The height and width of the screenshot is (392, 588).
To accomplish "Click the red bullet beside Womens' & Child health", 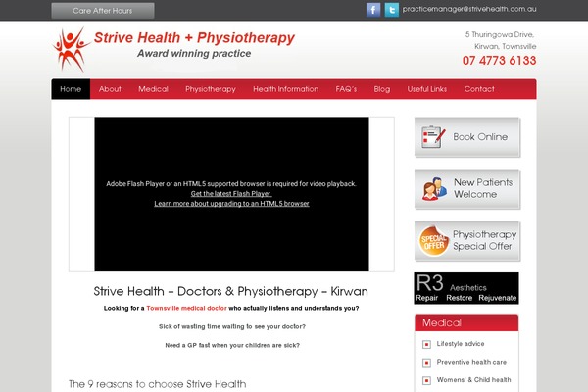I will (x=426, y=380).
